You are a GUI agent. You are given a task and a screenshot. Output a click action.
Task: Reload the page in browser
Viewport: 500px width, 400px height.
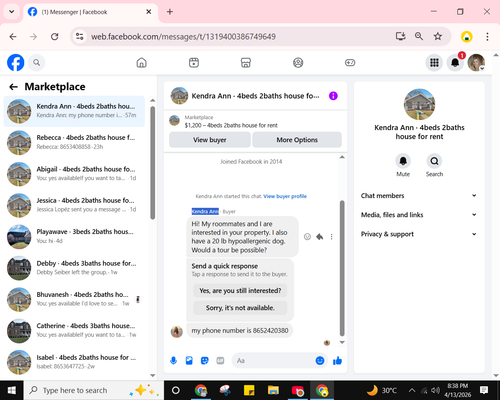[55, 36]
